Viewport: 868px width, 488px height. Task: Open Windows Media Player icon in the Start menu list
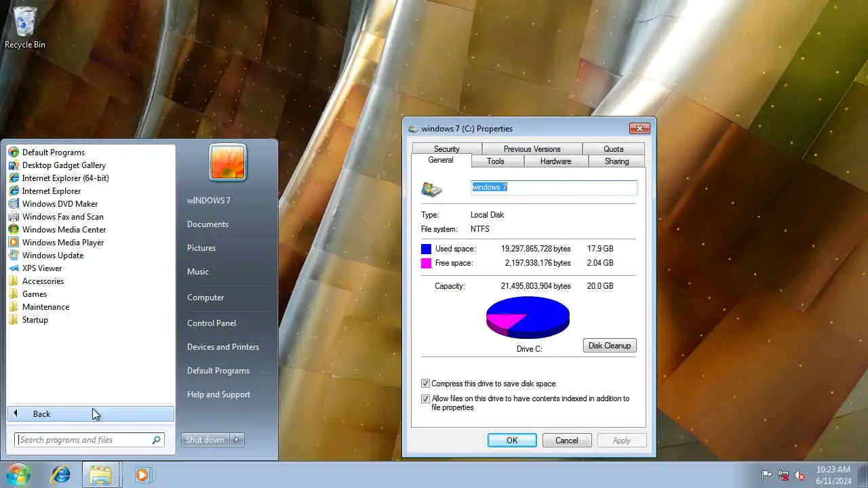click(x=14, y=243)
